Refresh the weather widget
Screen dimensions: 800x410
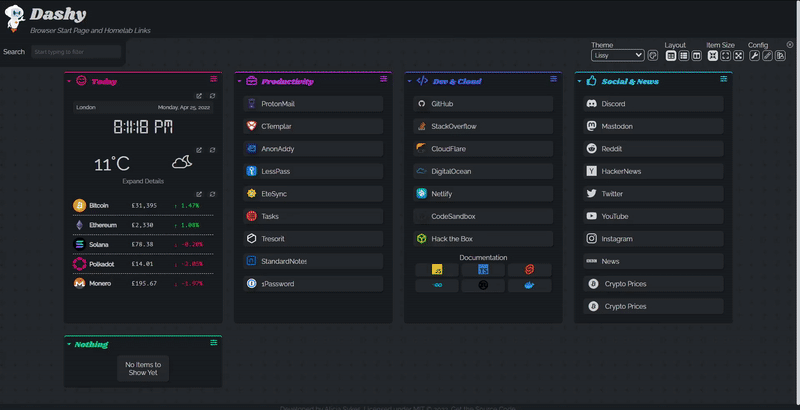pos(212,150)
